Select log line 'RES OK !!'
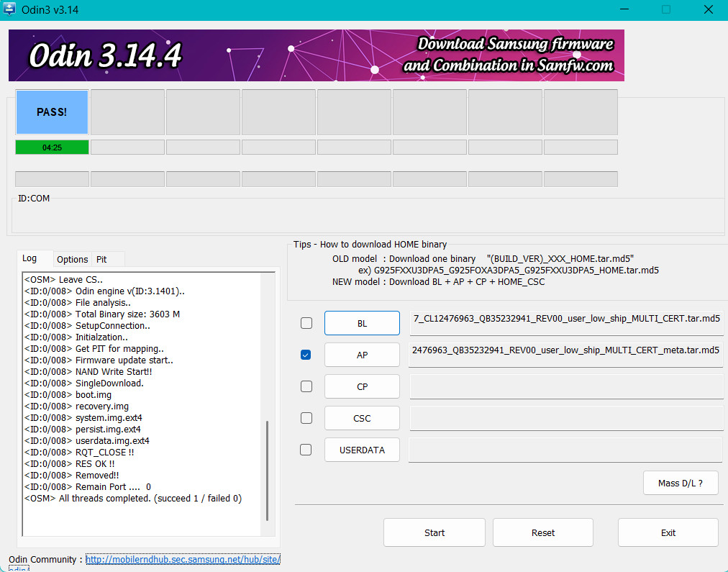This screenshot has width=728, height=572. pos(70,463)
